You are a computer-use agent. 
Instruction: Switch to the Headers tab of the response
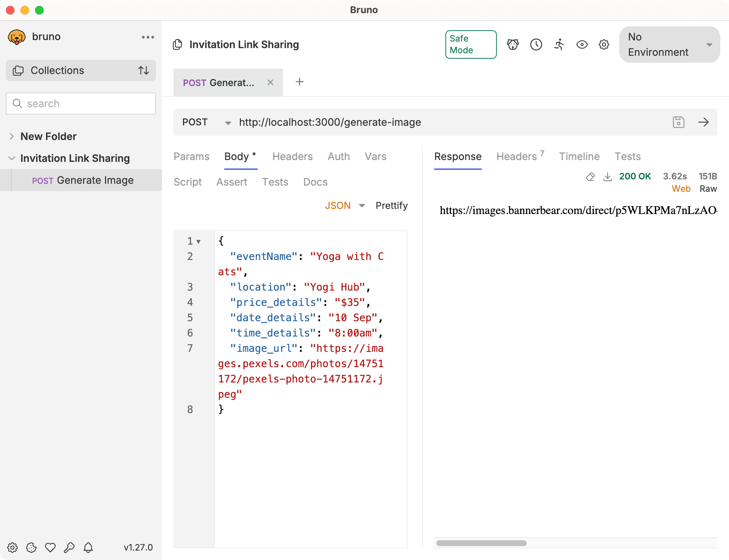(516, 156)
